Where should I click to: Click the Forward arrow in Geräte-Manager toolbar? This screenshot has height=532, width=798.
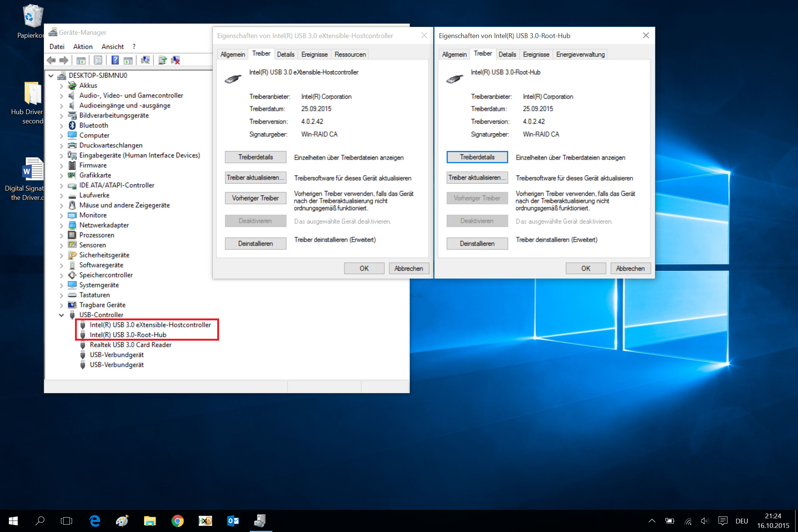tap(64, 60)
